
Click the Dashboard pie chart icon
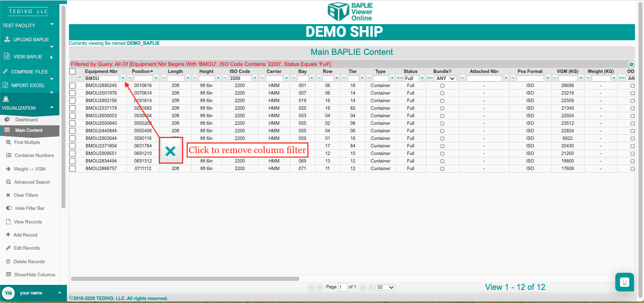point(7,120)
